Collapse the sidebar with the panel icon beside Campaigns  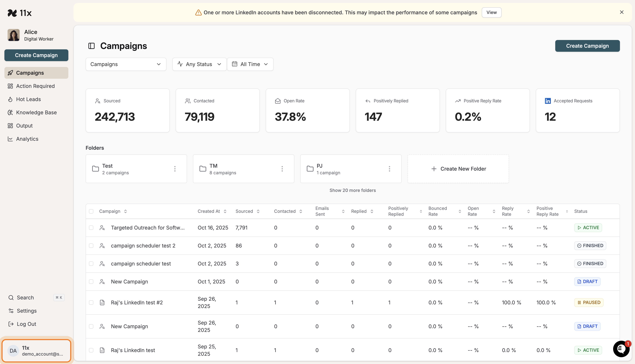[91, 46]
